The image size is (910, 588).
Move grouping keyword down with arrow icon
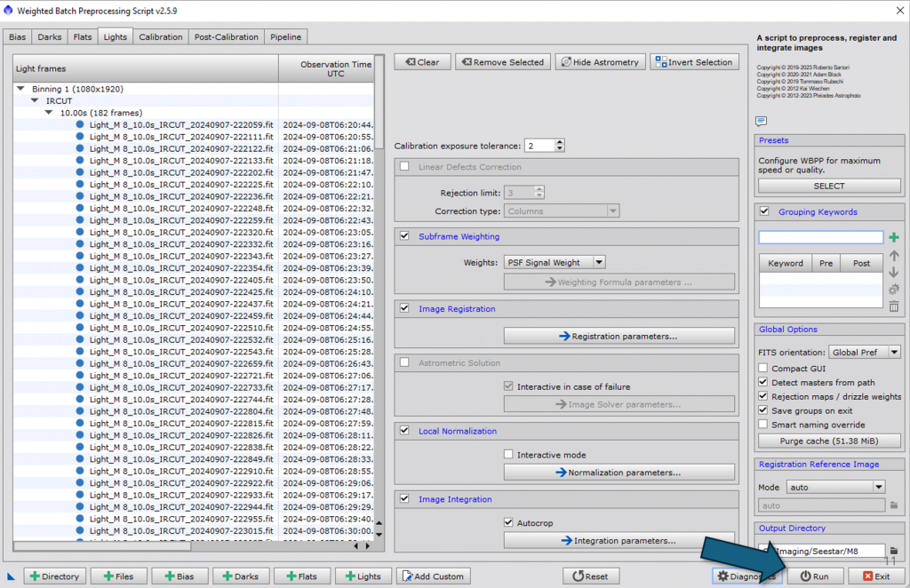[x=894, y=273]
